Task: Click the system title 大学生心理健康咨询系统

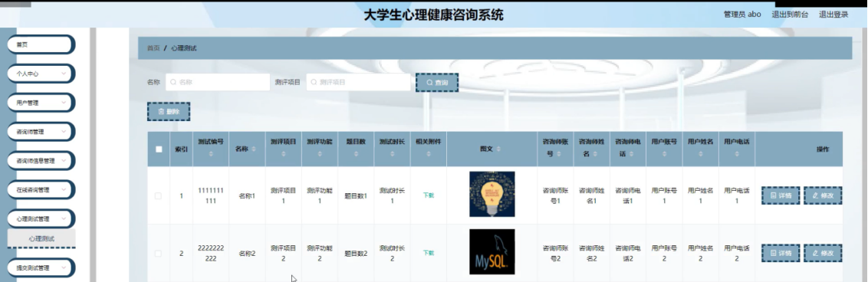Action: pos(433,15)
